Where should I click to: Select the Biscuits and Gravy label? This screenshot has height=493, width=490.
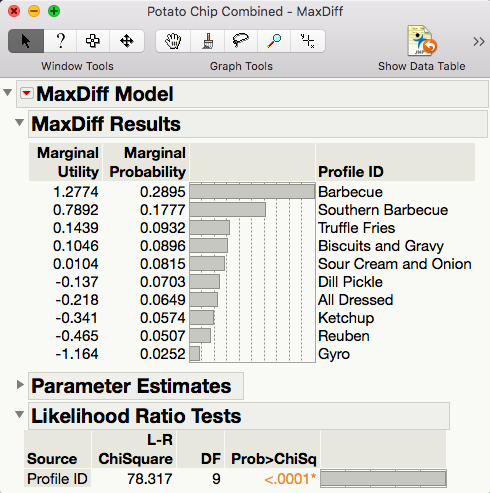pyautogui.click(x=381, y=246)
